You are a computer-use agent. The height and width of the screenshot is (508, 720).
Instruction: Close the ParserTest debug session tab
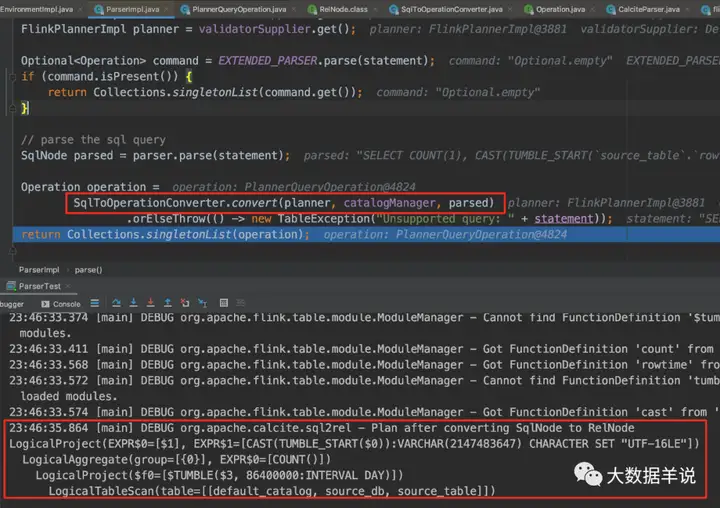[68, 286]
